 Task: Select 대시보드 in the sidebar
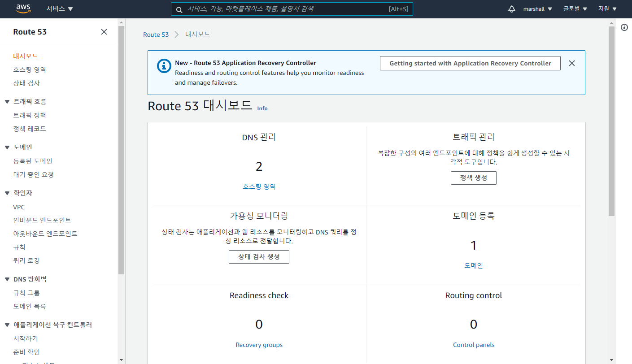click(26, 56)
